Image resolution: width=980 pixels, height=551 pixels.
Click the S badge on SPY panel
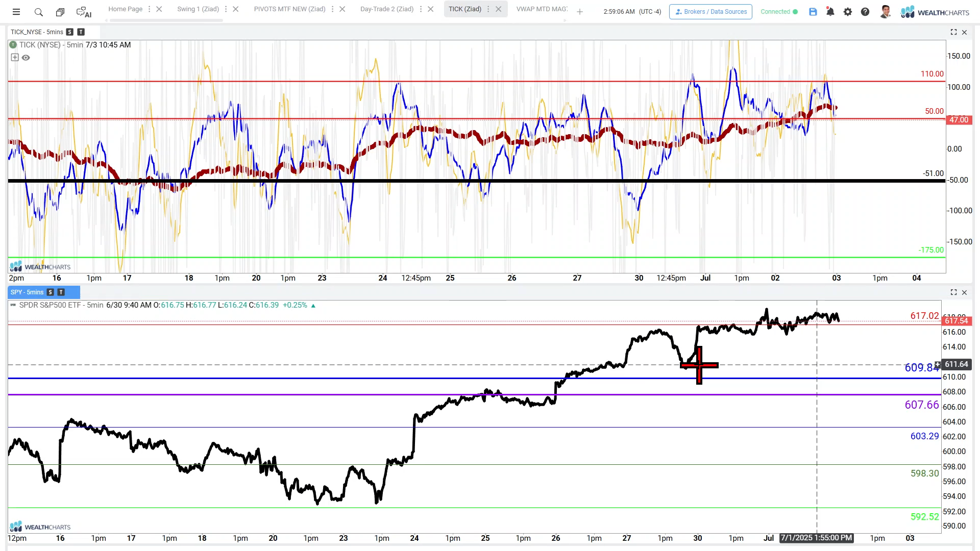tap(50, 292)
